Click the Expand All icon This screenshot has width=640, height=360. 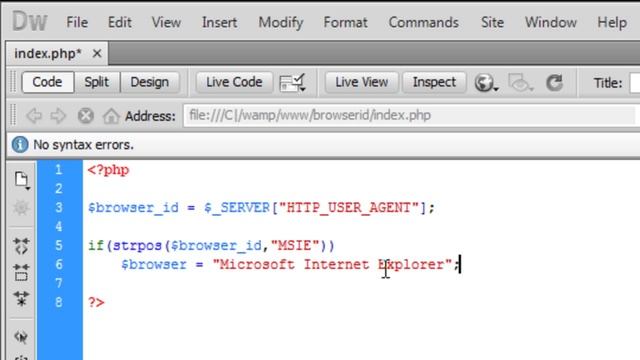point(21,299)
